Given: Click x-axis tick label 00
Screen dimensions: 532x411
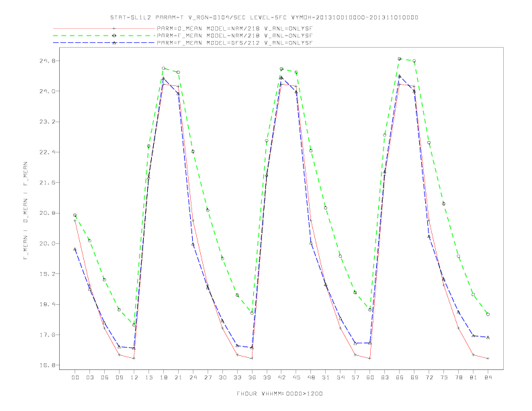Looking at the screenshot, I should 75,377.
